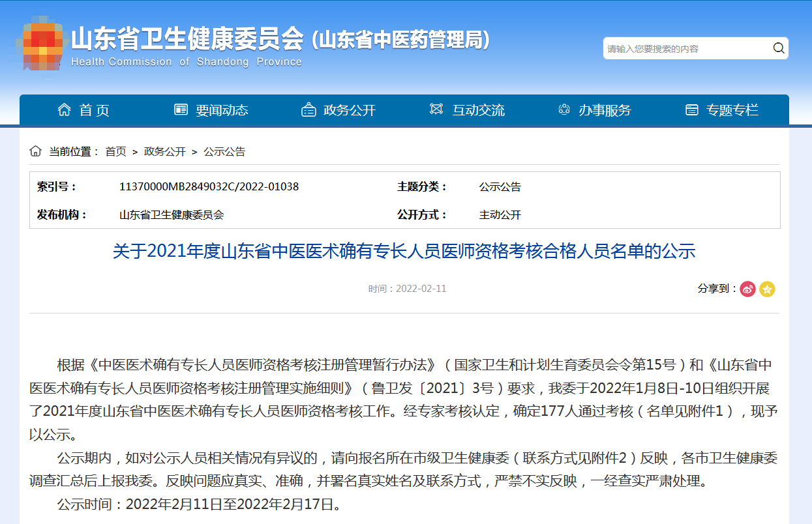
Task: Focus the site search input box
Action: (685, 49)
